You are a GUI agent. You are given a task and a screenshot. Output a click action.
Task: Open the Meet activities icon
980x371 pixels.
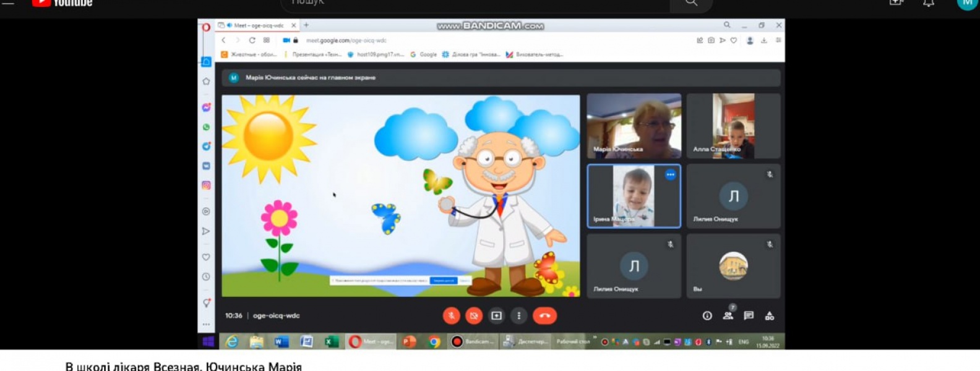click(x=770, y=316)
